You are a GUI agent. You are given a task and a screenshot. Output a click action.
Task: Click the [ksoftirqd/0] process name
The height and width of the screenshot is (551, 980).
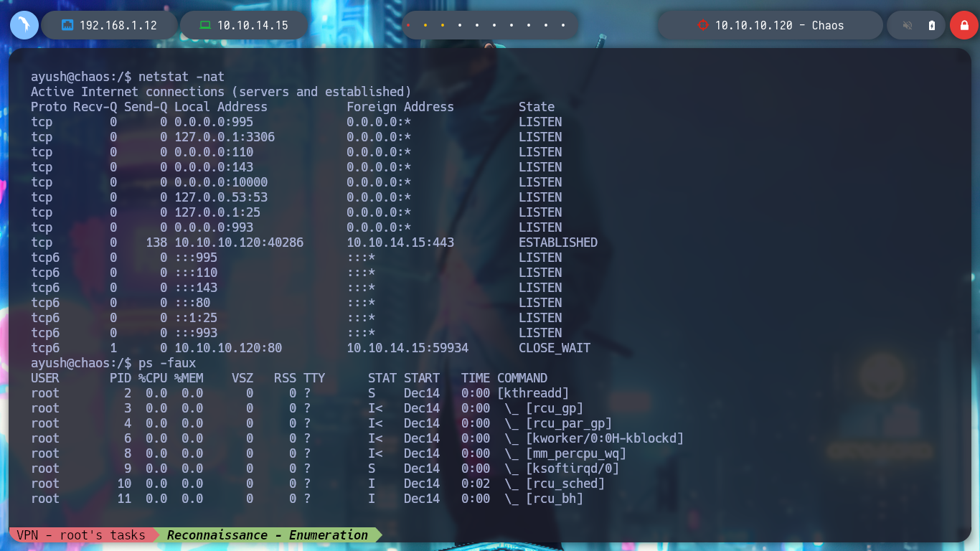click(573, 468)
